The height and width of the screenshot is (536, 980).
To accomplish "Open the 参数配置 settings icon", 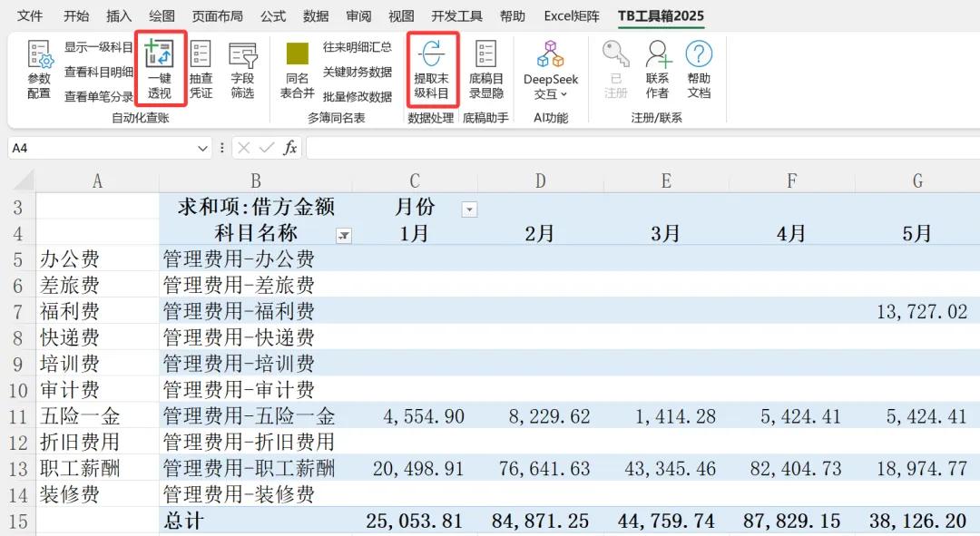I will [x=39, y=69].
